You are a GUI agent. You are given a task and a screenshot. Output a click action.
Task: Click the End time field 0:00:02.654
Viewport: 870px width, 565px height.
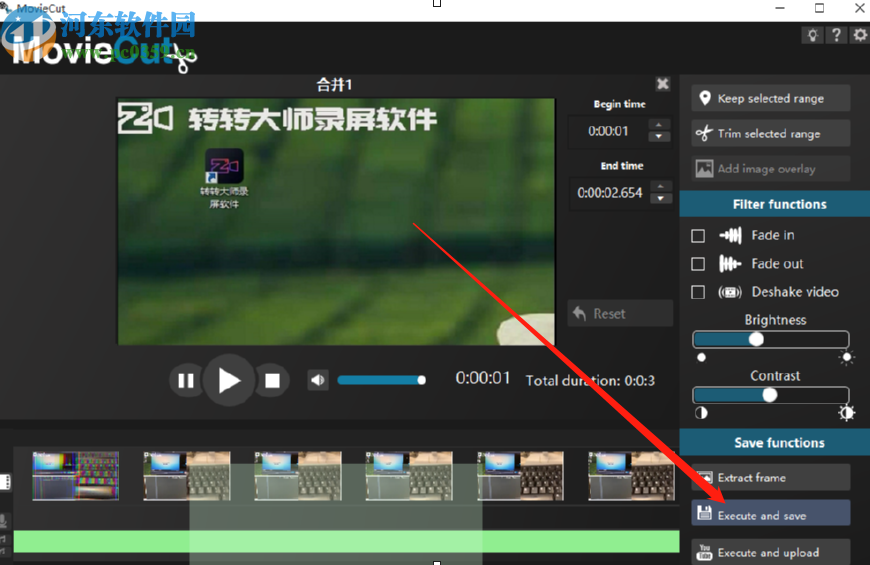pyautogui.click(x=609, y=193)
